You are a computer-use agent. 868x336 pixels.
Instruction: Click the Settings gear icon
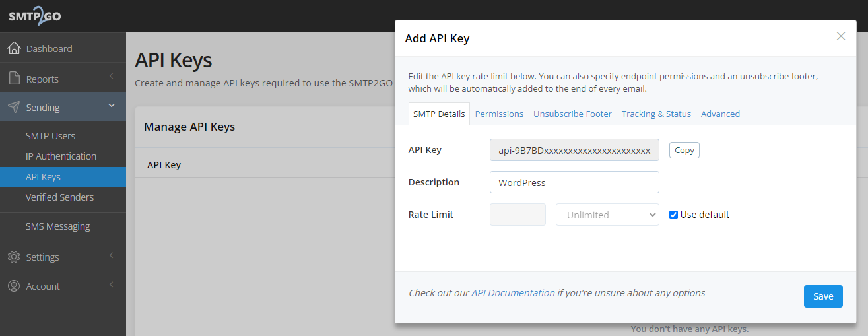click(14, 257)
